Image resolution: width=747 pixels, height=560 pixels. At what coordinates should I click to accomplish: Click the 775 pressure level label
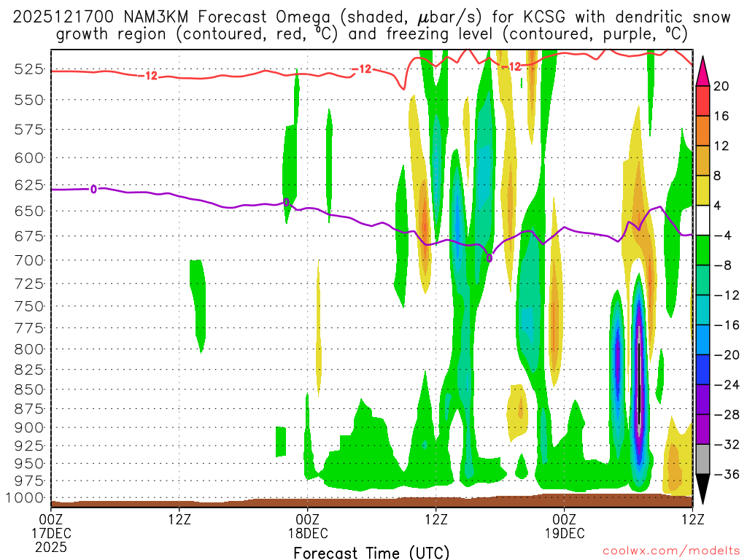point(28,328)
